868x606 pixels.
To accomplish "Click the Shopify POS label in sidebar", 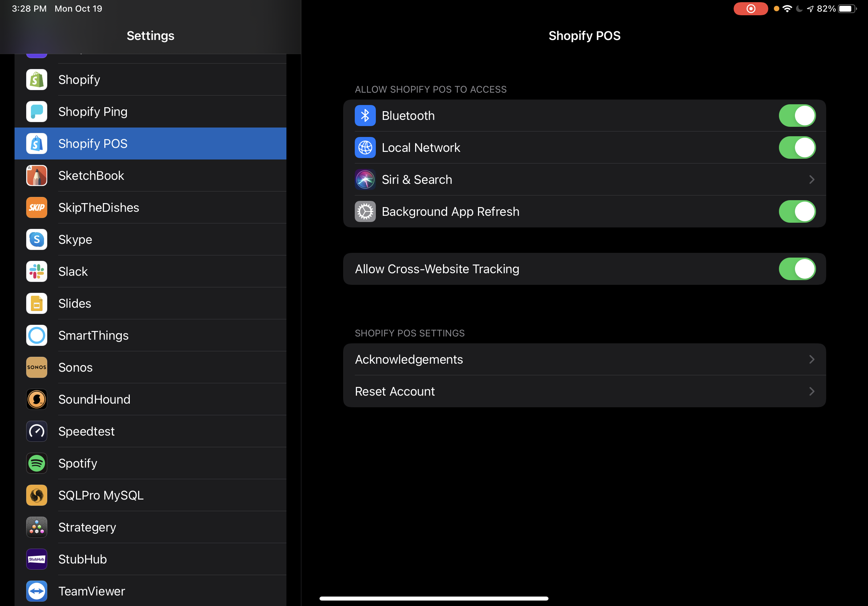I will 93,144.
